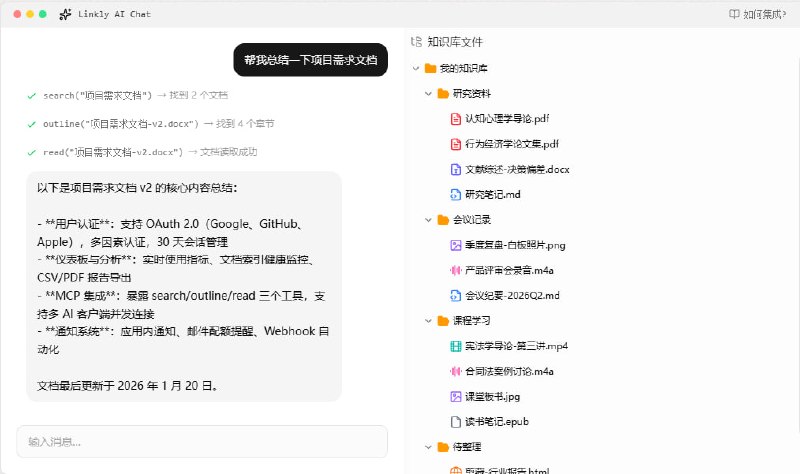
Task: Select file name 会议纪要-2026Q2.md
Action: pos(512,295)
